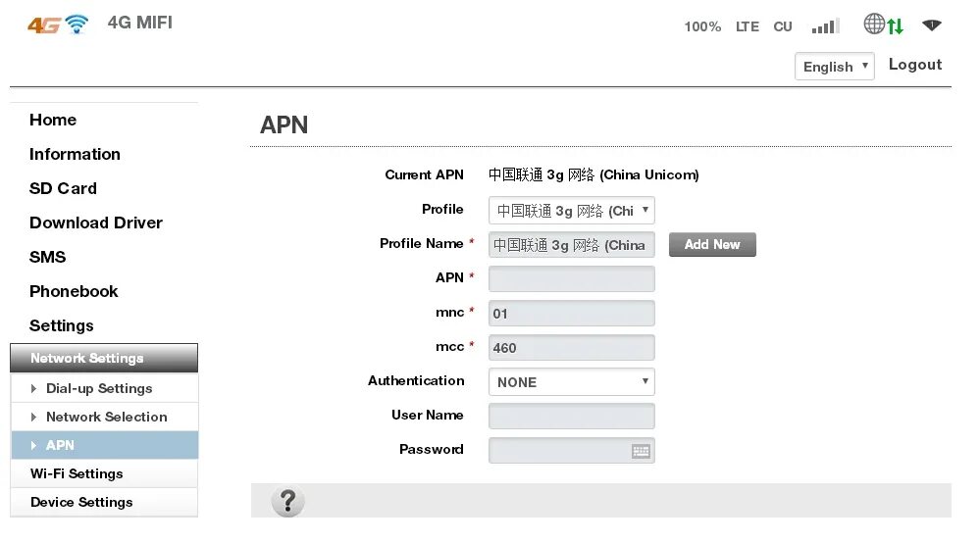The width and height of the screenshot is (980, 544).
Task: Open the Download Driver menu
Action: click(x=95, y=223)
